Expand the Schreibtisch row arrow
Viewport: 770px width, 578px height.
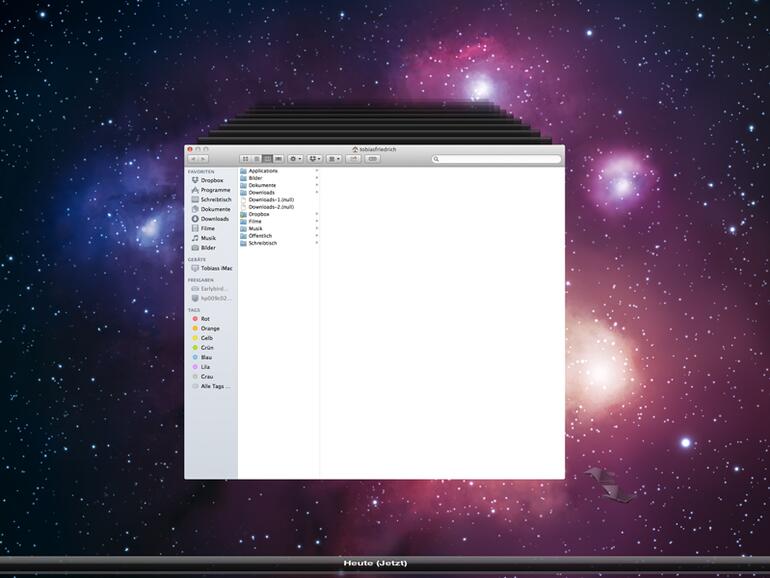(x=317, y=243)
